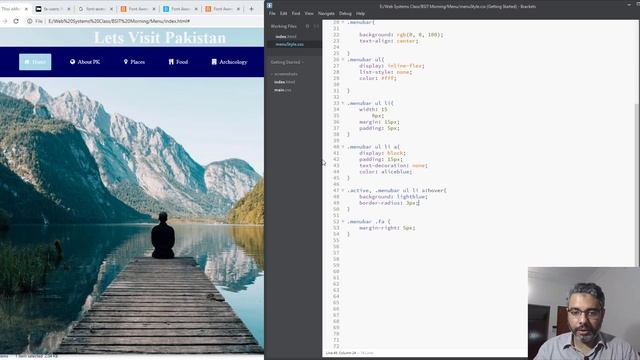Screen dimensions: 640x360
Task: Click line number 55 in the gutter
Action: (336, 240)
